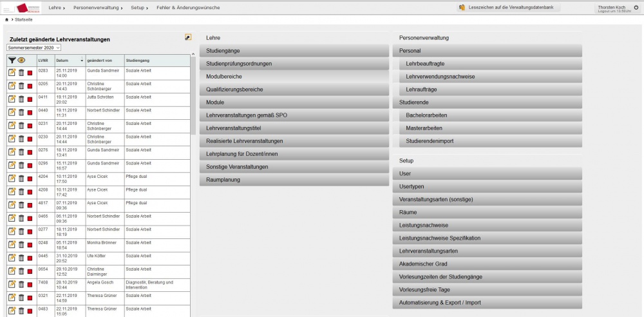Image resolution: width=644 pixels, height=317 pixels.
Task: Toggle red status square for course 0411
Action: (x=30, y=99)
